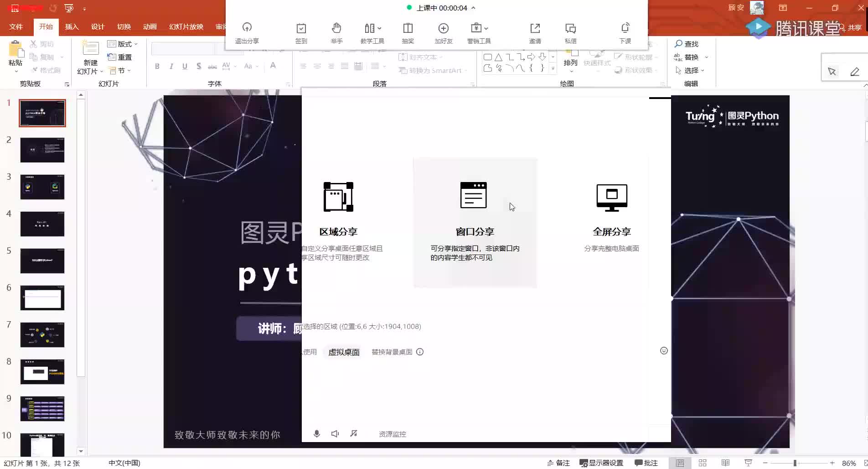The height and width of the screenshot is (469, 868).
Task: Select slide 9 thumbnail
Action: tap(42, 409)
